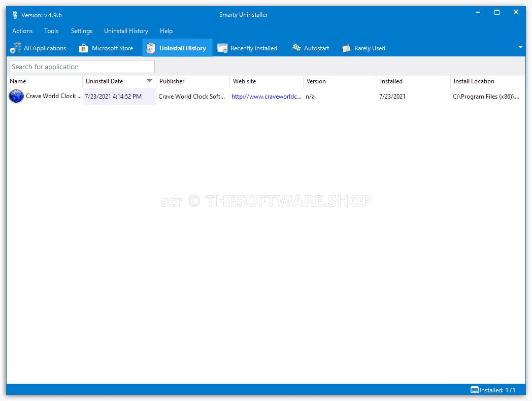Image resolution: width=532 pixels, height=401 pixels.
Task: Click the Search for application field
Action: coord(82,67)
